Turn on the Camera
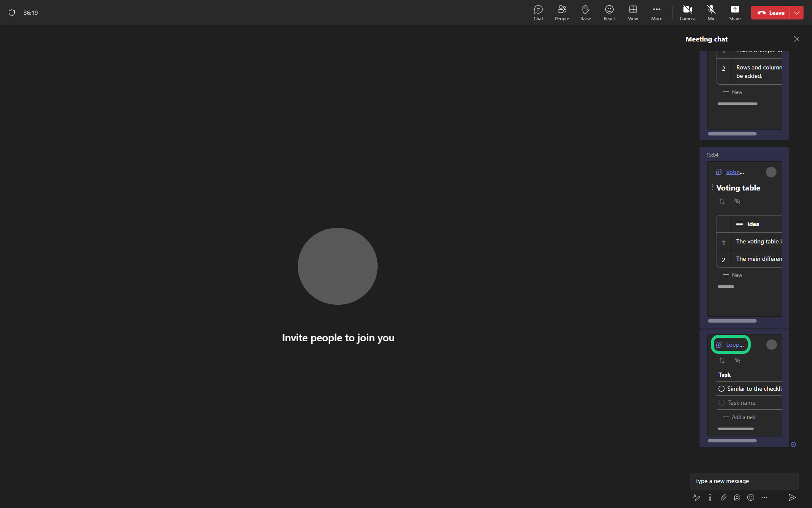This screenshot has width=812, height=508. (x=687, y=13)
